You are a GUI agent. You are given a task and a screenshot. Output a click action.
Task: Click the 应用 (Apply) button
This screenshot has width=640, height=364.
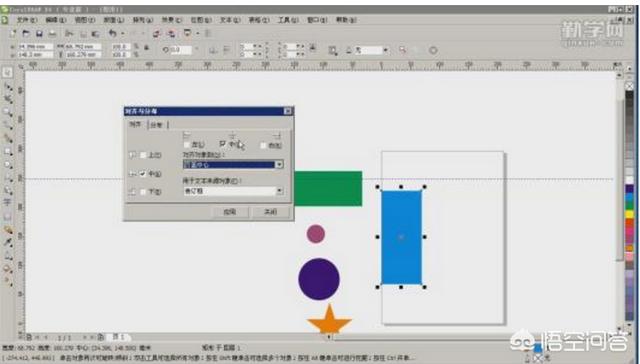tap(230, 212)
